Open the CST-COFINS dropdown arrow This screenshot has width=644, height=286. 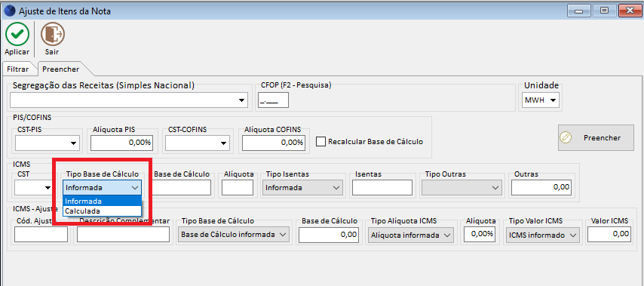click(x=223, y=143)
